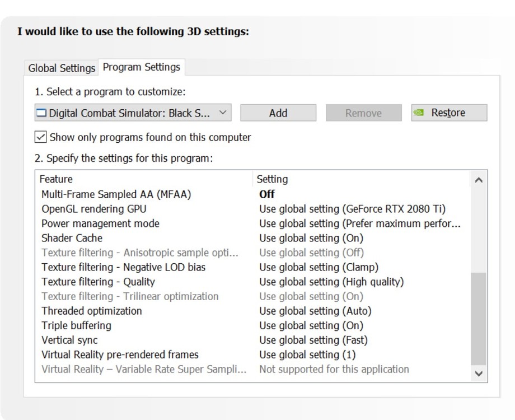Click OpenGL rendering GPU setting value
The width and height of the screenshot is (515, 420).
click(352, 209)
